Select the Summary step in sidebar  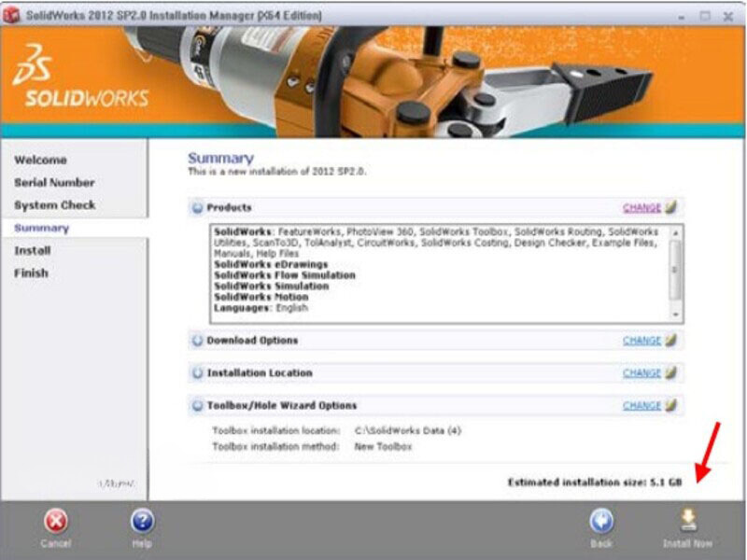(42, 228)
